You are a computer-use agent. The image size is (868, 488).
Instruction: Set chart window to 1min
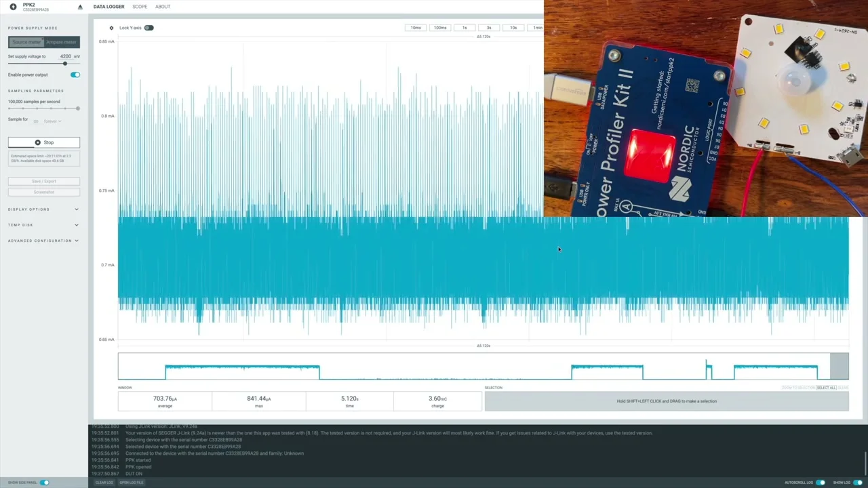point(537,28)
